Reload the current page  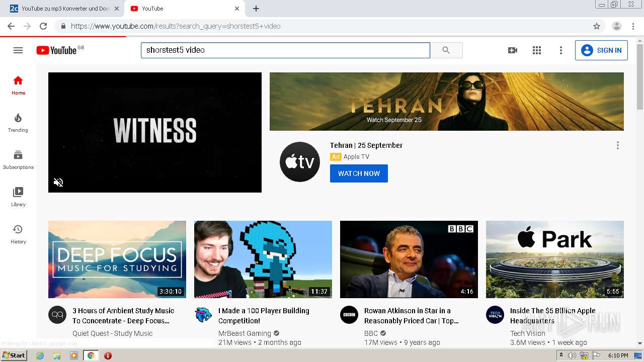[x=43, y=26]
